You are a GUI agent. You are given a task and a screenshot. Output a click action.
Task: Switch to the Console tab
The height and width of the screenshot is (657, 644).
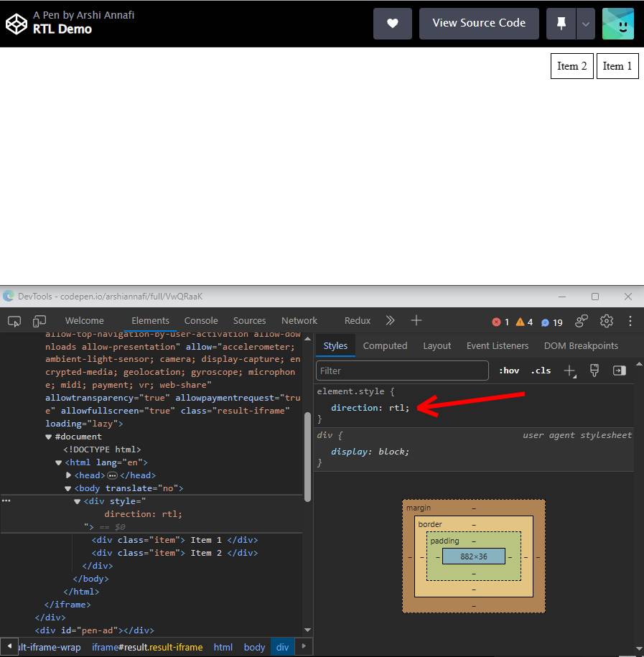201,320
